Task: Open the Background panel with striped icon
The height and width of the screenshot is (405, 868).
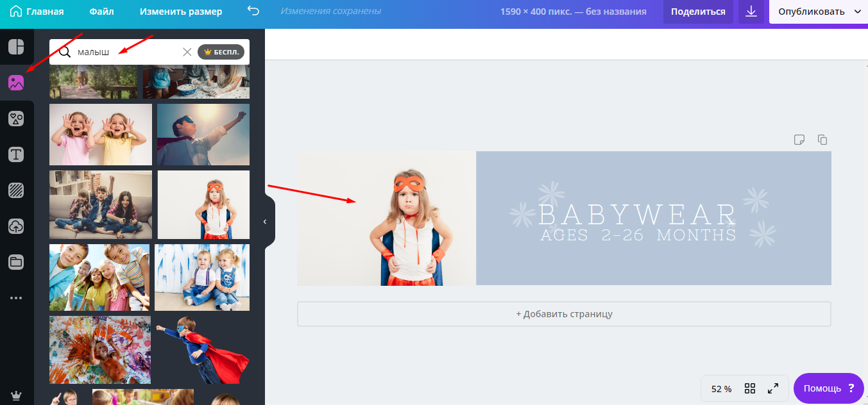Action: [16, 190]
